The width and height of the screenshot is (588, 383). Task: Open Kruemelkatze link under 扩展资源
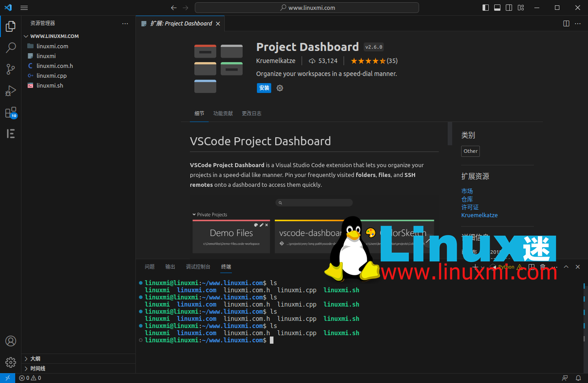coord(479,215)
